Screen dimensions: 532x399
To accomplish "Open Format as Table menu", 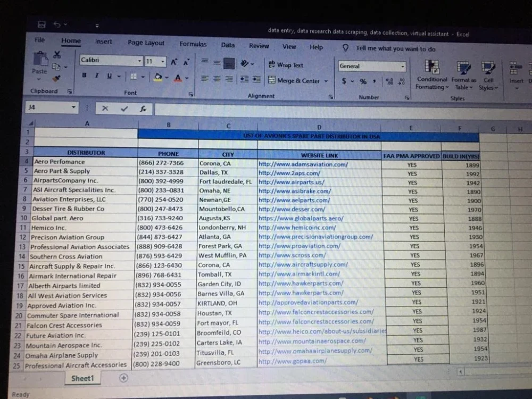I will 464,76.
